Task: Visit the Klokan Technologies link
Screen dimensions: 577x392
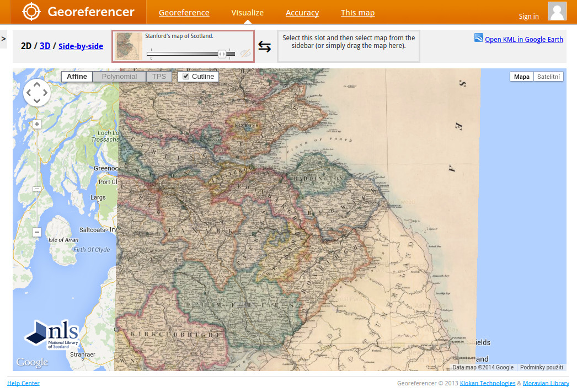Action: pos(488,383)
